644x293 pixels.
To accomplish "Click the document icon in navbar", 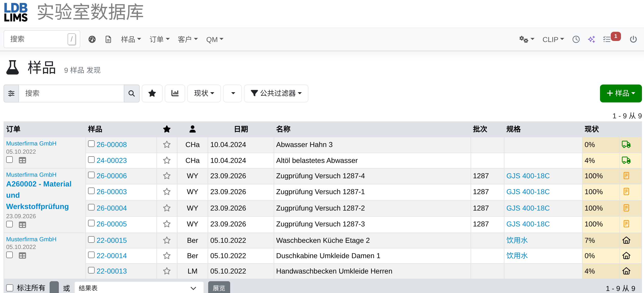I will [x=108, y=39].
